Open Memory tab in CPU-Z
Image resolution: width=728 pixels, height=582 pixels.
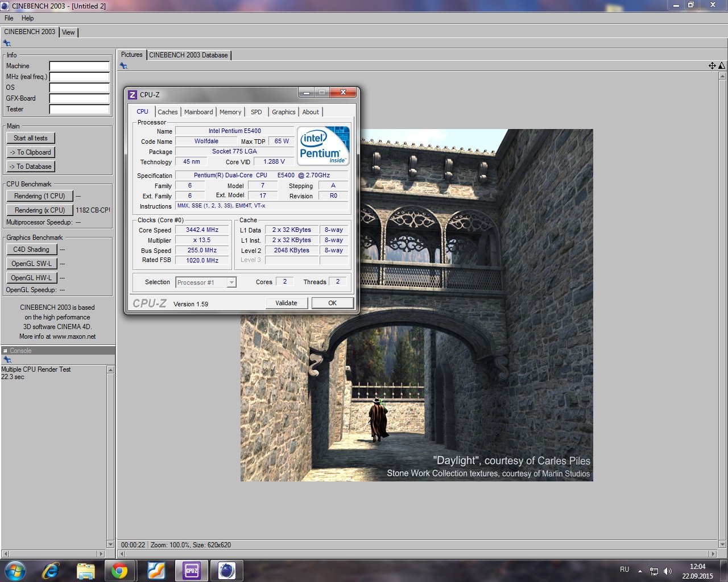[230, 112]
